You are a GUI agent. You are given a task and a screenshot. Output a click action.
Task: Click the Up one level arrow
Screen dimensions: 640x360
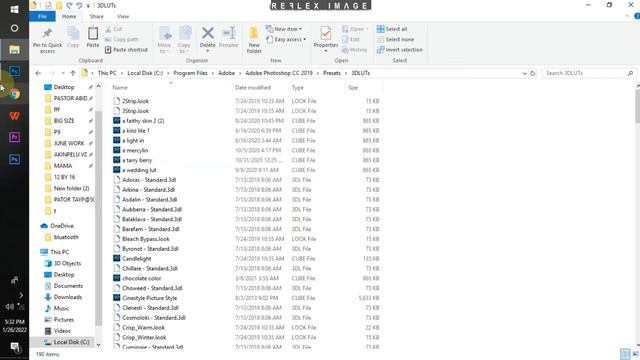(x=73, y=73)
